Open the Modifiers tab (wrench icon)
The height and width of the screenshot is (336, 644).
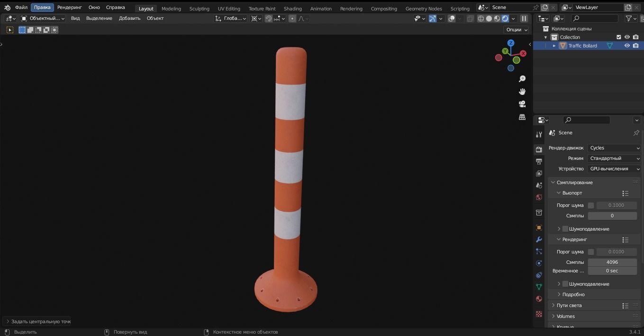pos(539,240)
